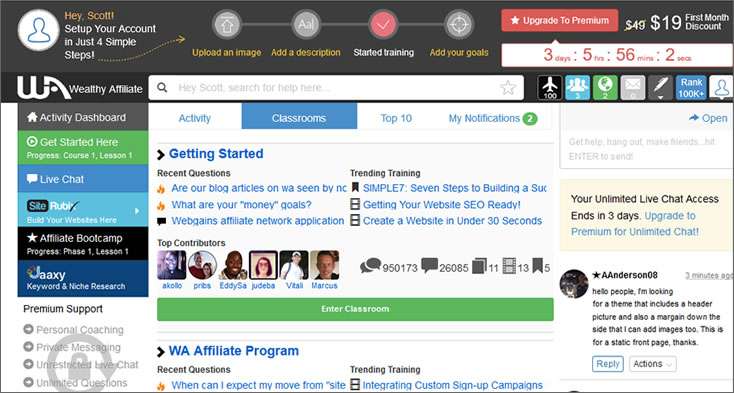This screenshot has width=734, height=393.
Task: Click EddySa contributor avatar
Action: [233, 265]
